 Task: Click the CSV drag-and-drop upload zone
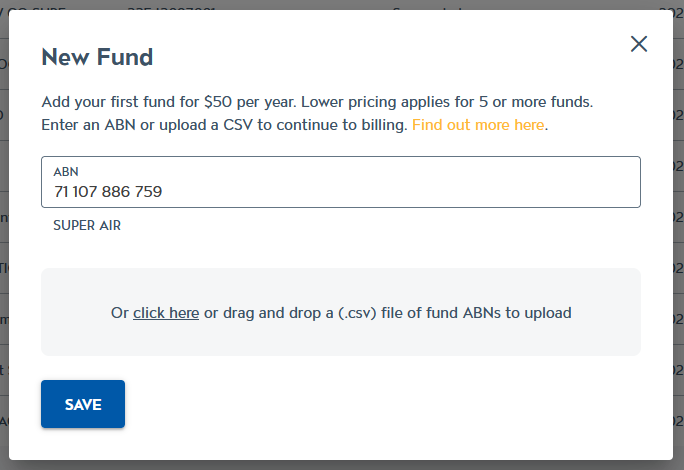[x=341, y=312]
